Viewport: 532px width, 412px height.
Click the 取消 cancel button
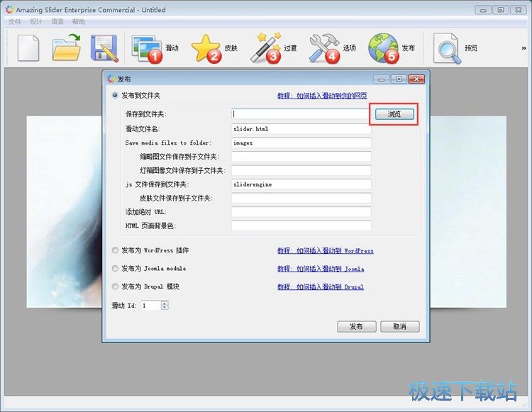[399, 326]
